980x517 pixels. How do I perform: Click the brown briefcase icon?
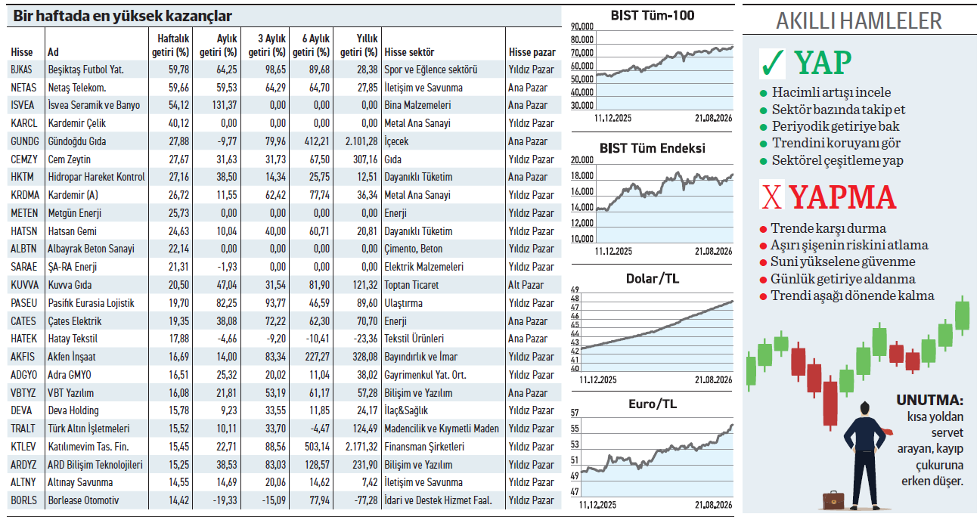coord(834,500)
